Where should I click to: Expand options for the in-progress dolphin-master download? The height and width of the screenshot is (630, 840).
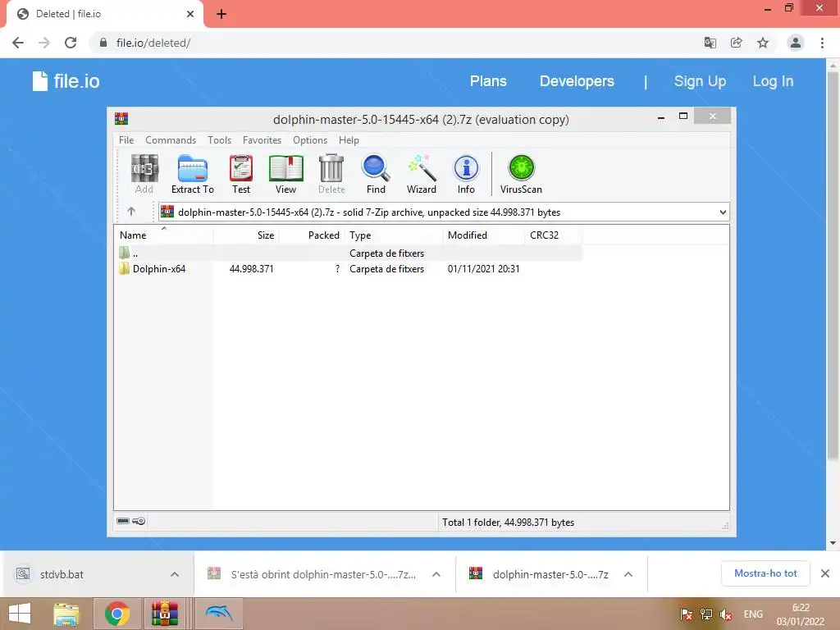click(436, 574)
